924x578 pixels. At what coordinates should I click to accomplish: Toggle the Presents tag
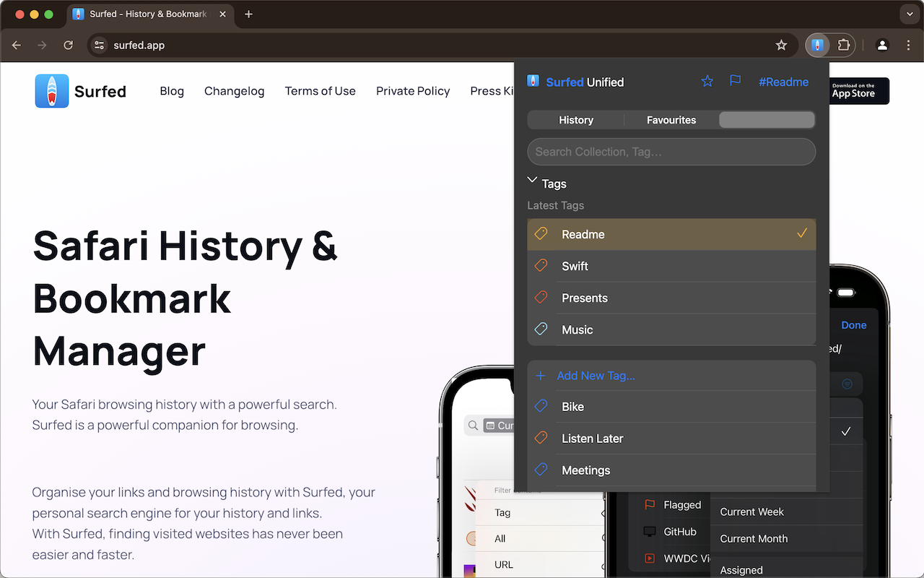[671, 298]
